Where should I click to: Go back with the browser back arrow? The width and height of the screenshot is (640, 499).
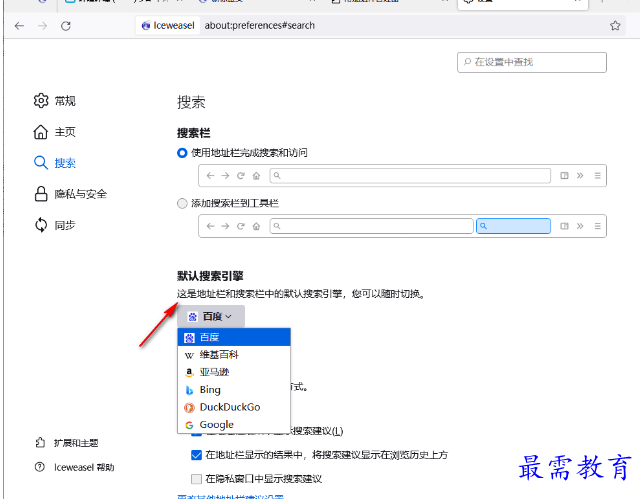(19, 26)
